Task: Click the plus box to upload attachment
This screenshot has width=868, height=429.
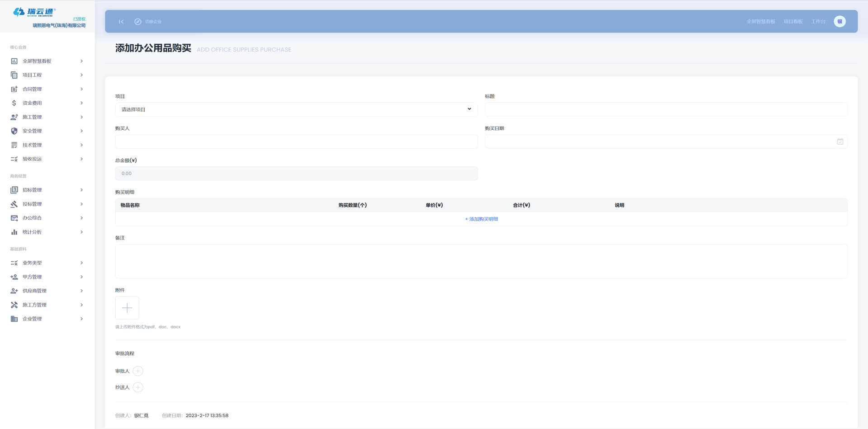Action: point(127,308)
